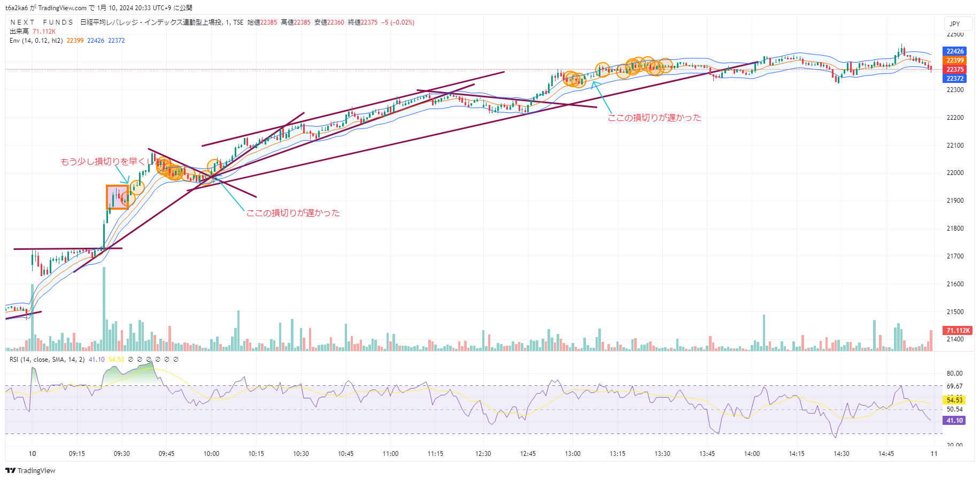Click the TradingView logo at bottom left
Screen dimensions: 980x480
[30, 471]
